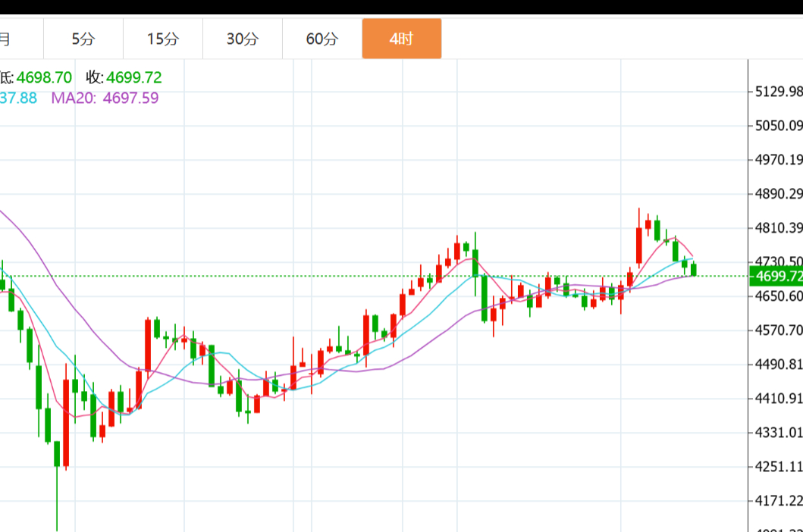The image size is (803, 532).
Task: Select the 15分 chart interval
Action: (x=163, y=39)
